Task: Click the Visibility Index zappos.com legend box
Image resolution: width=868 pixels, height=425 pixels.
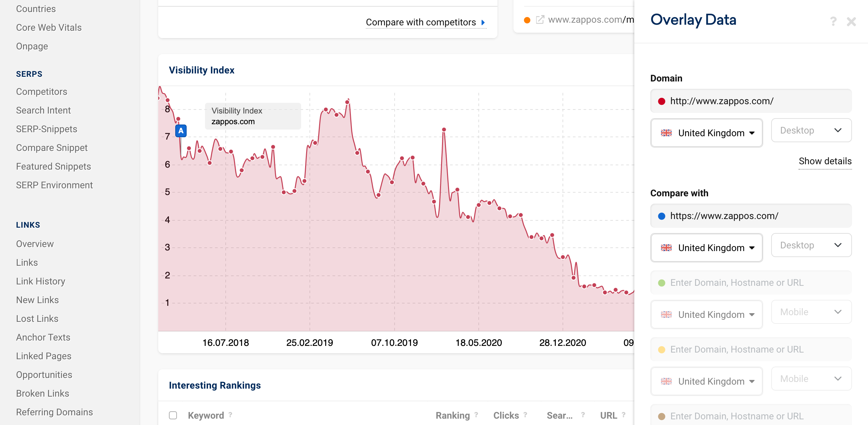Action: [253, 116]
